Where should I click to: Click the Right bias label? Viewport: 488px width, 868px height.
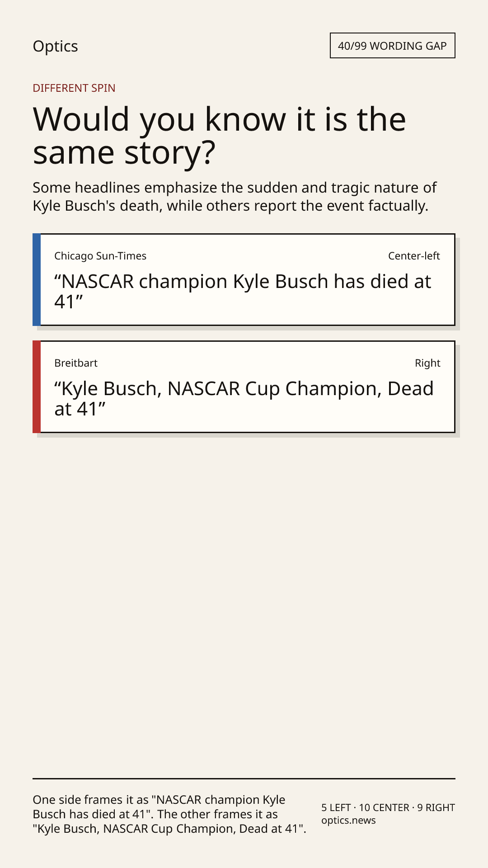(x=427, y=363)
